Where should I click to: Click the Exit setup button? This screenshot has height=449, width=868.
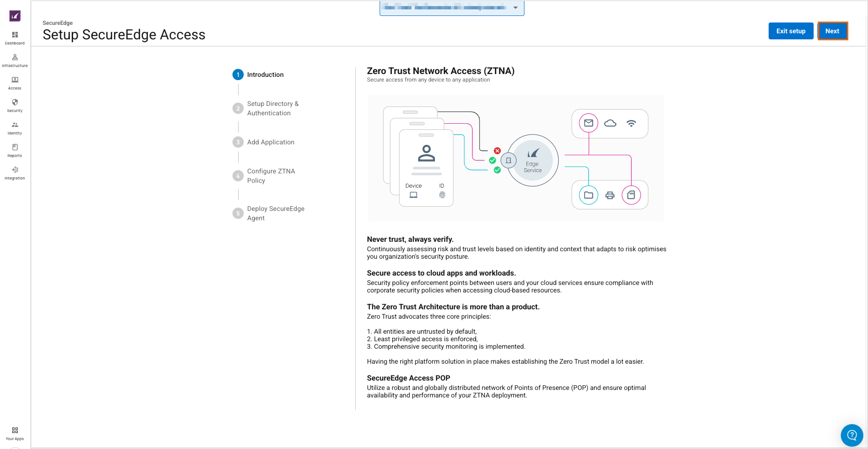coord(791,31)
